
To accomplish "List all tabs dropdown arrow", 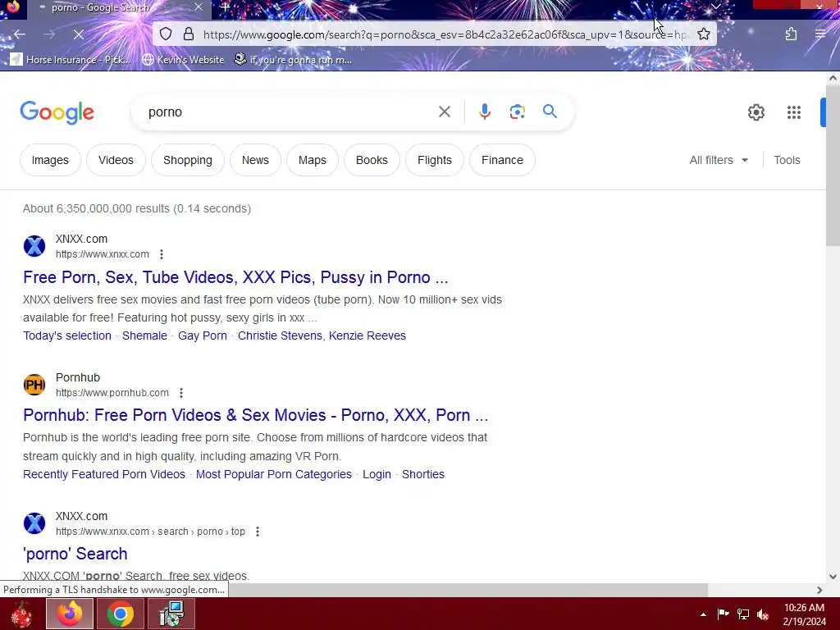I will 715,7.
